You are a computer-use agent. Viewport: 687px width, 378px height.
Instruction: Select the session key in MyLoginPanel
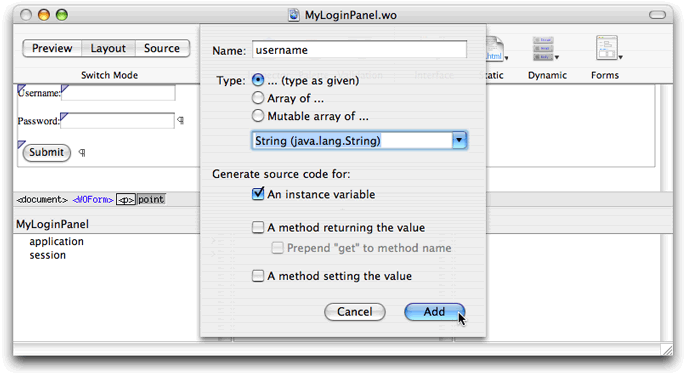pyautogui.click(x=47, y=255)
